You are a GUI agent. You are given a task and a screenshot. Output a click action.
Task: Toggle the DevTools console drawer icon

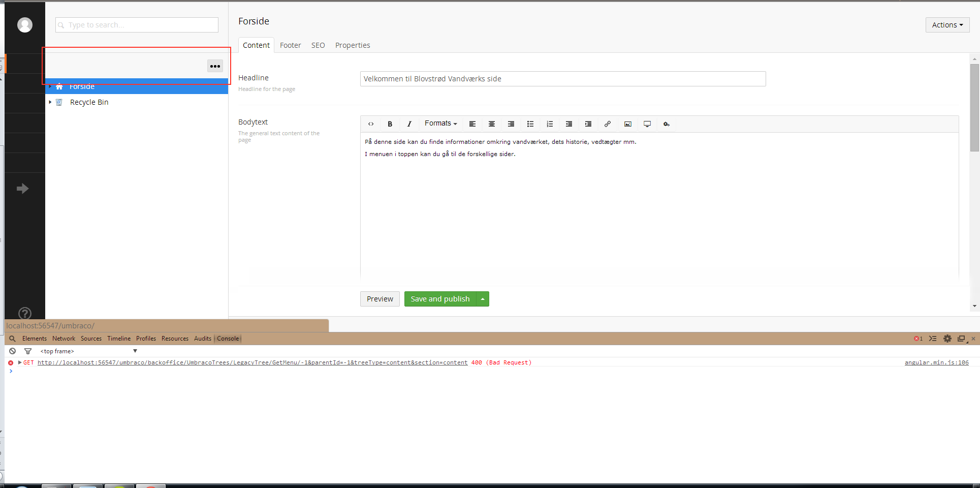tap(933, 339)
